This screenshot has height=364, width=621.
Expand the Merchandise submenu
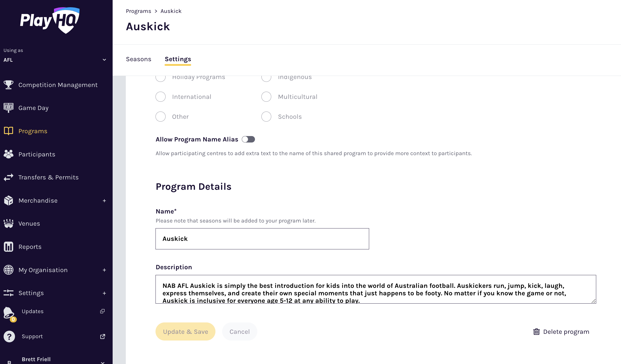pos(104,201)
